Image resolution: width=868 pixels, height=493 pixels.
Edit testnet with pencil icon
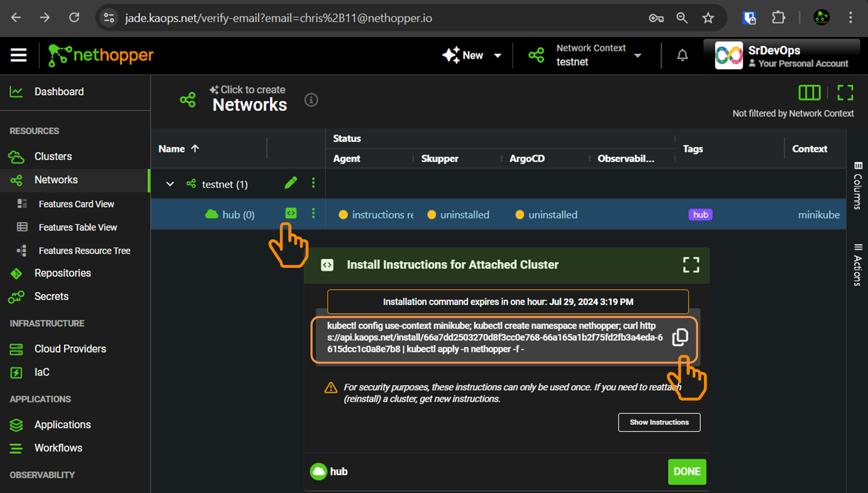pyautogui.click(x=291, y=183)
